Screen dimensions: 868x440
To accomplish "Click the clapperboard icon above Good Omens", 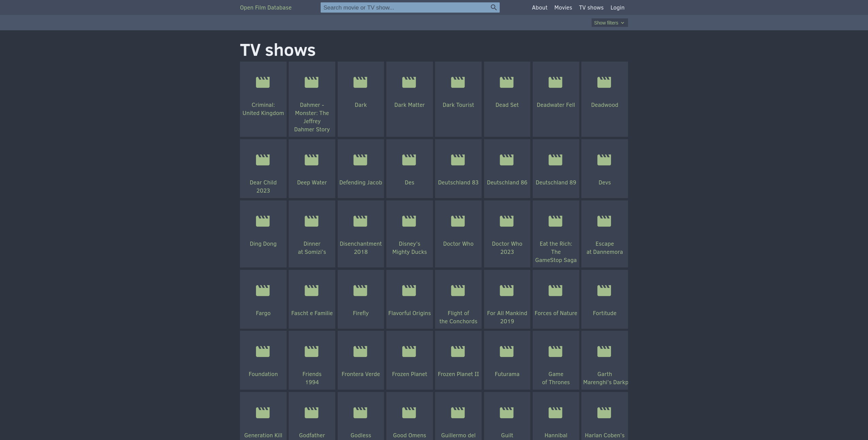I will click(x=409, y=412).
